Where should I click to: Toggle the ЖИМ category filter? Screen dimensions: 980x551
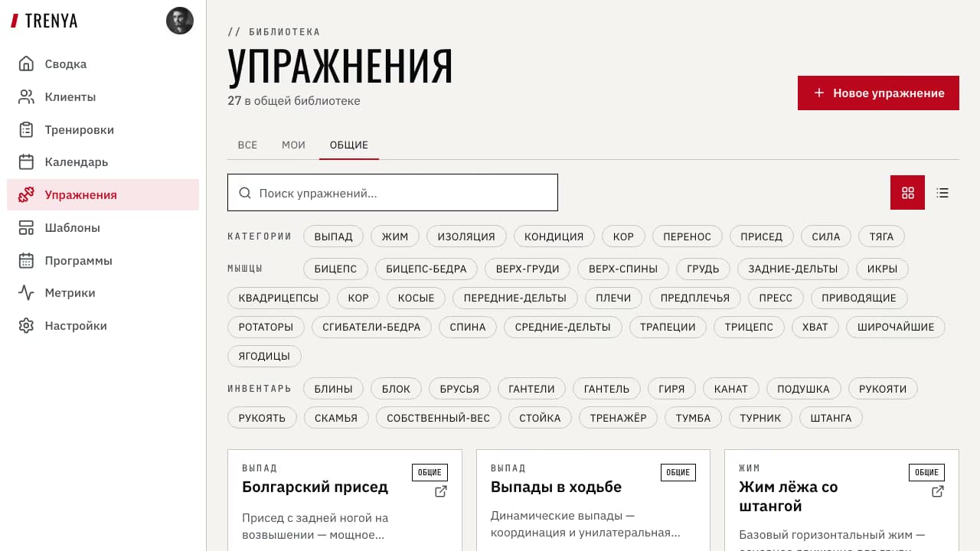click(x=395, y=236)
